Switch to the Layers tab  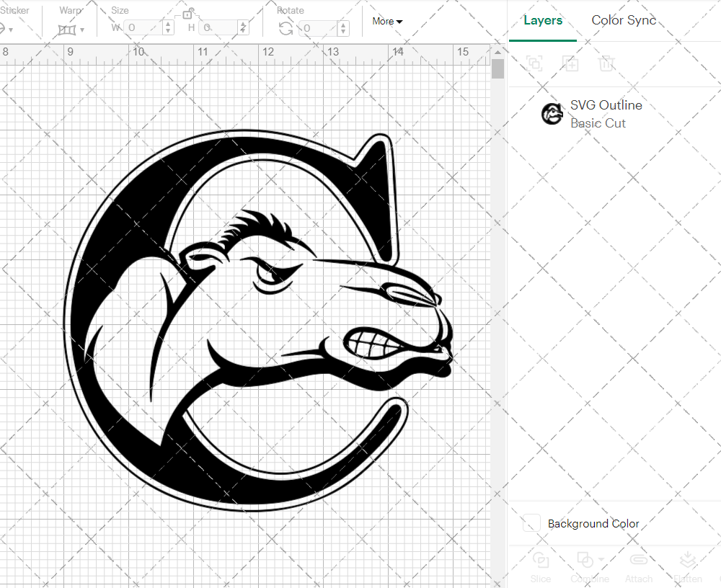(543, 20)
